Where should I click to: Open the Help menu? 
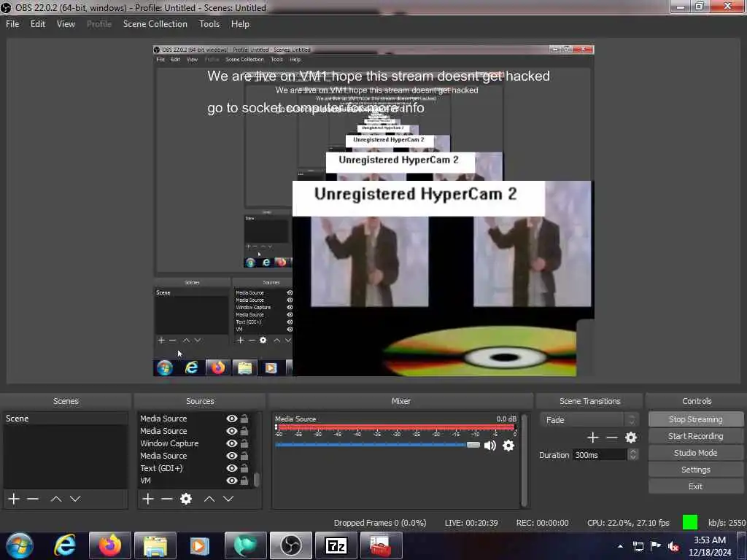tap(240, 24)
